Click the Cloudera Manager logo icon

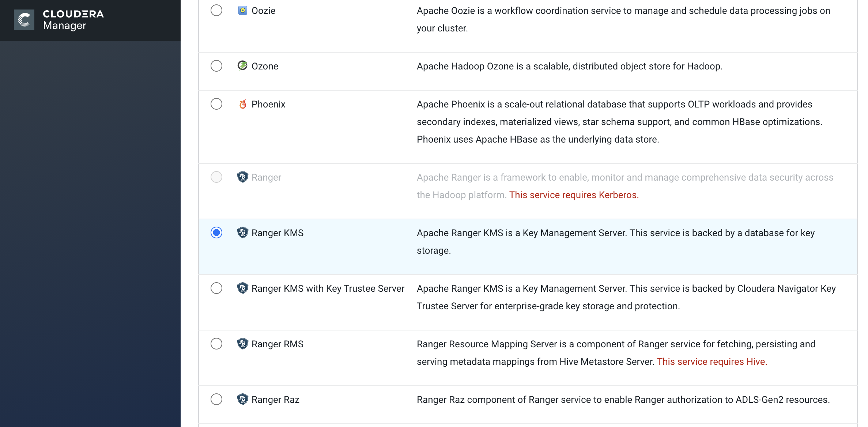24,20
